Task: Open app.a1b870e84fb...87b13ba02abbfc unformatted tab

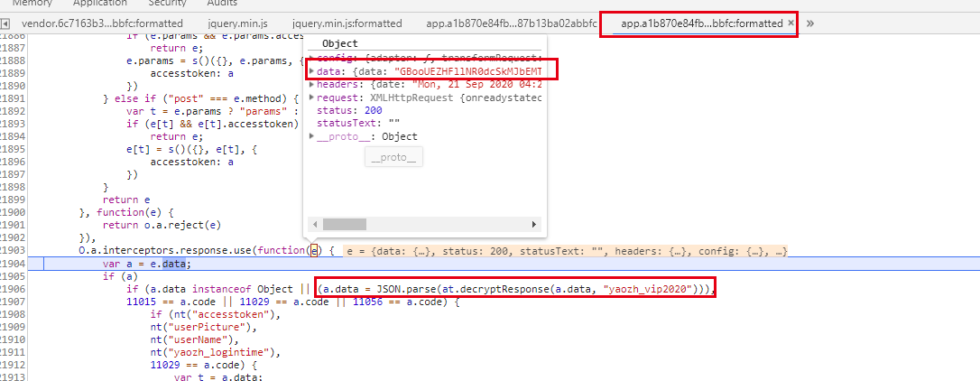Action: point(512,23)
